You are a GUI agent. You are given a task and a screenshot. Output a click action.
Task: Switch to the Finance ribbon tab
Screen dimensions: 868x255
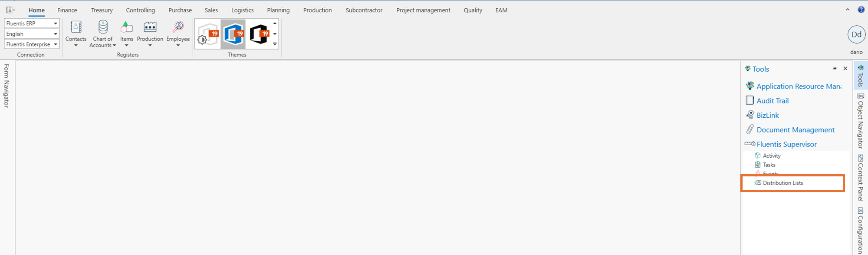67,10
